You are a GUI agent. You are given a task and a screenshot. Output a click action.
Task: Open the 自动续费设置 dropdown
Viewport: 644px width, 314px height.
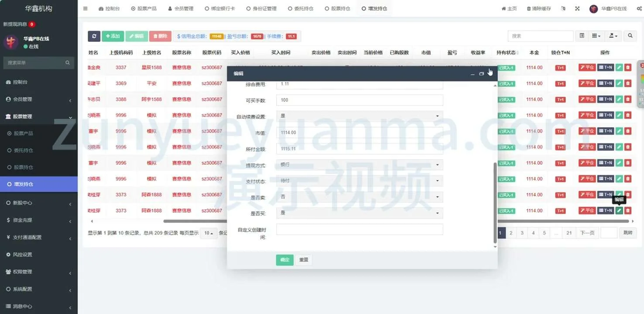point(360,116)
